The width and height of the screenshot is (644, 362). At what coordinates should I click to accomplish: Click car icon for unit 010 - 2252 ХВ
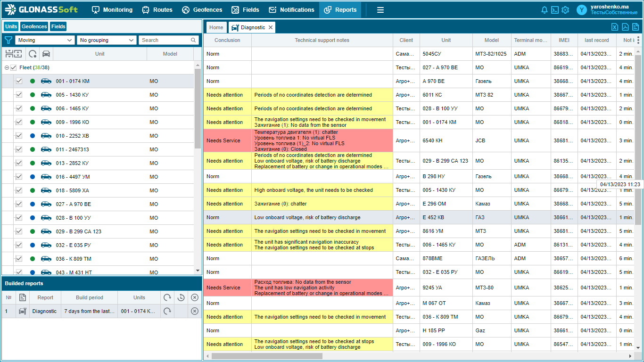(46, 136)
